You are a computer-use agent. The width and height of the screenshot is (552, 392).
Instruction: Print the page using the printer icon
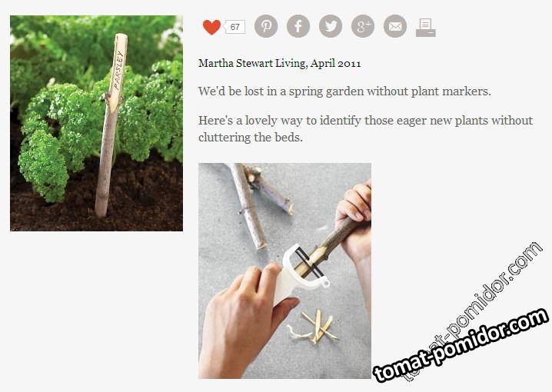pos(426,28)
